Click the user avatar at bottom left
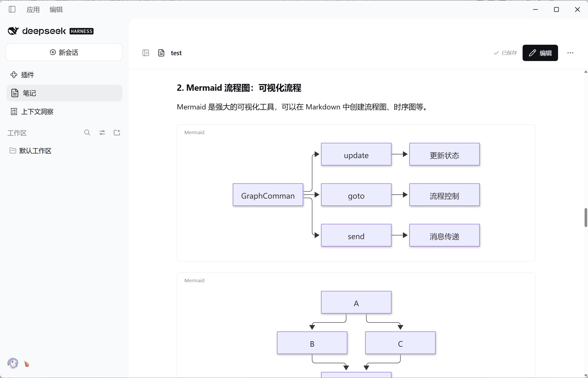The image size is (588, 378). [13, 363]
